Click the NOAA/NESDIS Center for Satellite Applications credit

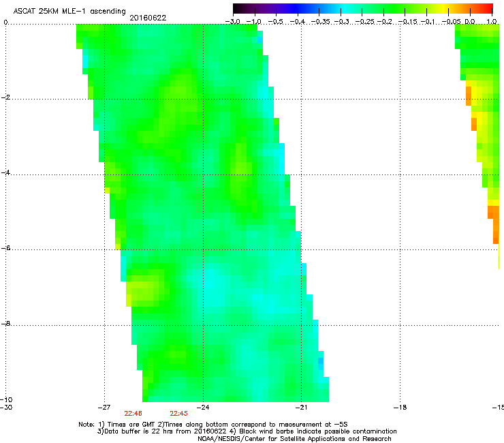coord(294,439)
